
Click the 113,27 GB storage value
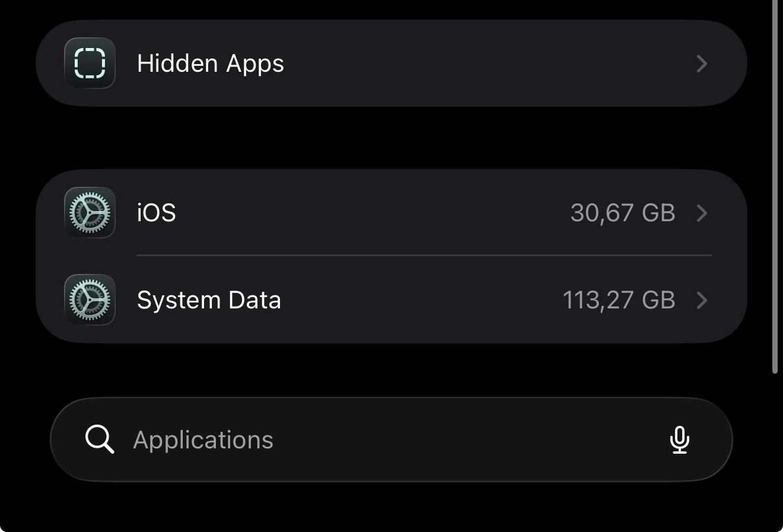pos(619,300)
